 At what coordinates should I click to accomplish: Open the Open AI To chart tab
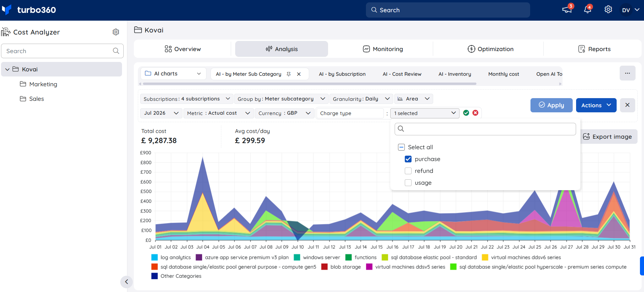tap(549, 74)
